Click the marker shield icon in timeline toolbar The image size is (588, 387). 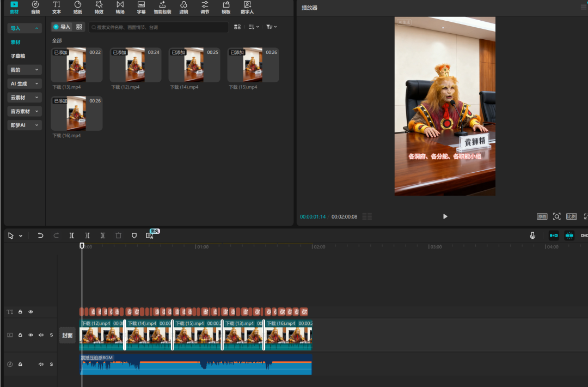click(134, 235)
